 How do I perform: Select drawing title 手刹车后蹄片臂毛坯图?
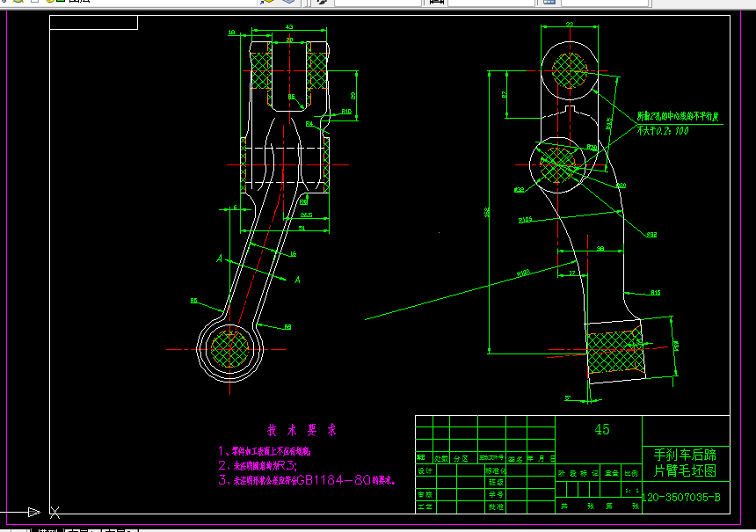click(x=685, y=463)
